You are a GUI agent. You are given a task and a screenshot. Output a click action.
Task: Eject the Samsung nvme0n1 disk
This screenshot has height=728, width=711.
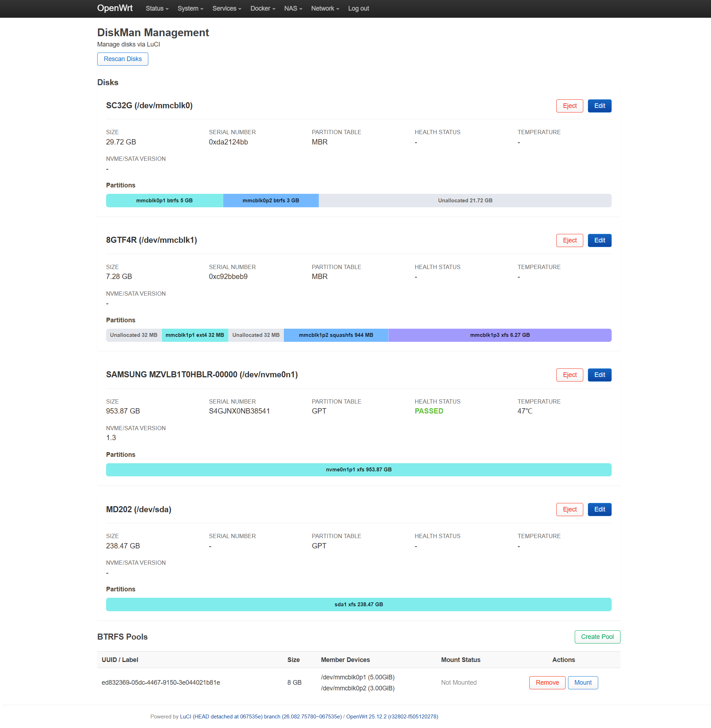569,375
